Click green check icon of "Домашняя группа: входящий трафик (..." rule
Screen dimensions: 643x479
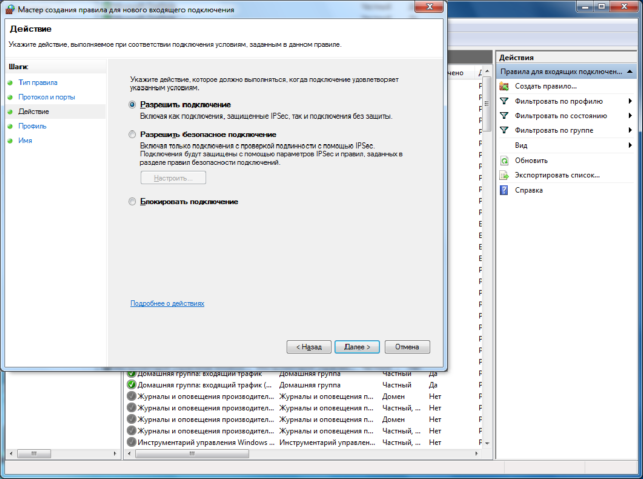point(131,385)
